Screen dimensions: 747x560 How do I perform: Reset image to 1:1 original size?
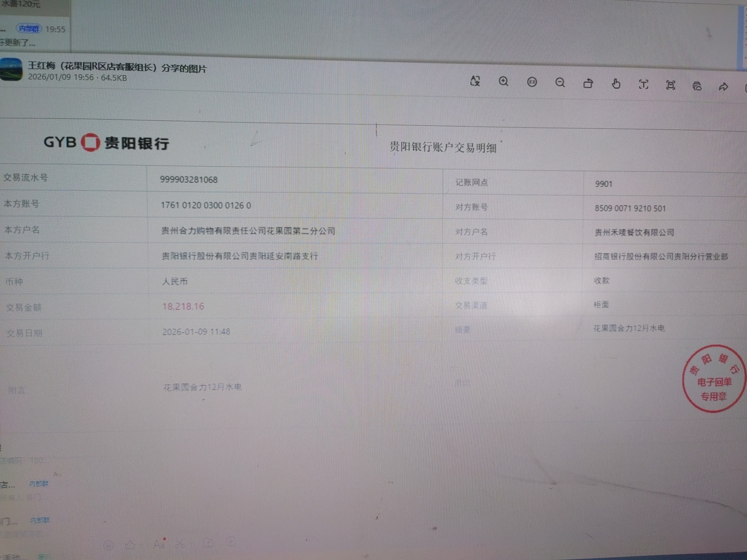pyautogui.click(x=532, y=82)
